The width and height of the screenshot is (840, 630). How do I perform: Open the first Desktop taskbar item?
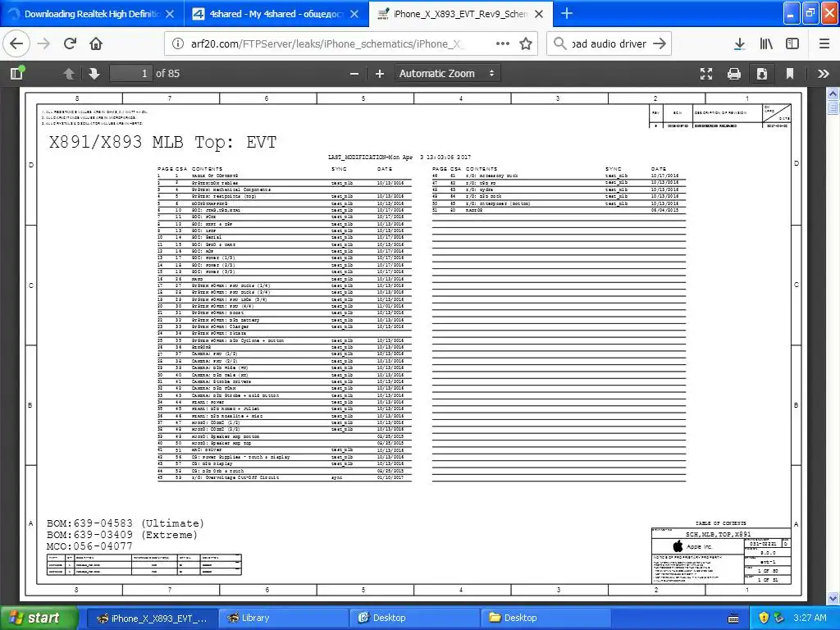click(x=414, y=618)
